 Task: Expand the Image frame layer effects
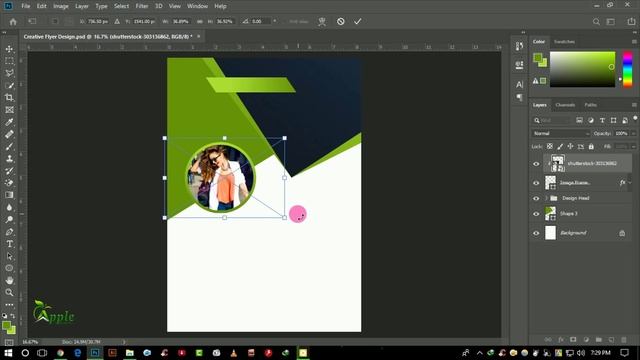(x=631, y=182)
